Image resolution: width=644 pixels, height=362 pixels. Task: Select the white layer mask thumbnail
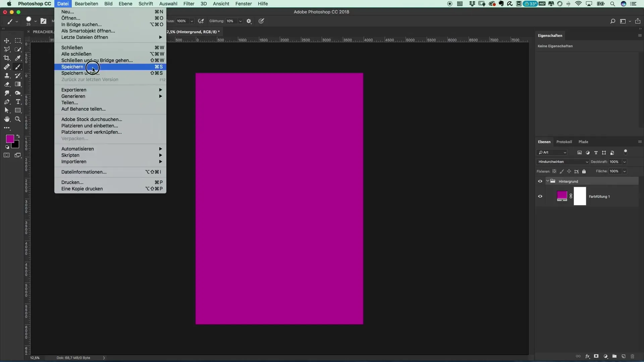pyautogui.click(x=580, y=196)
